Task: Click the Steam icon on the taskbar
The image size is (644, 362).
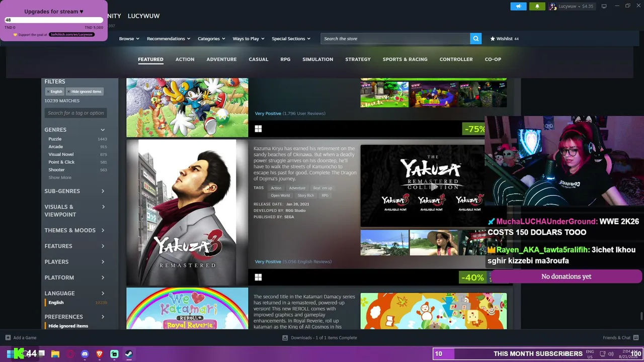Action: click(x=129, y=354)
